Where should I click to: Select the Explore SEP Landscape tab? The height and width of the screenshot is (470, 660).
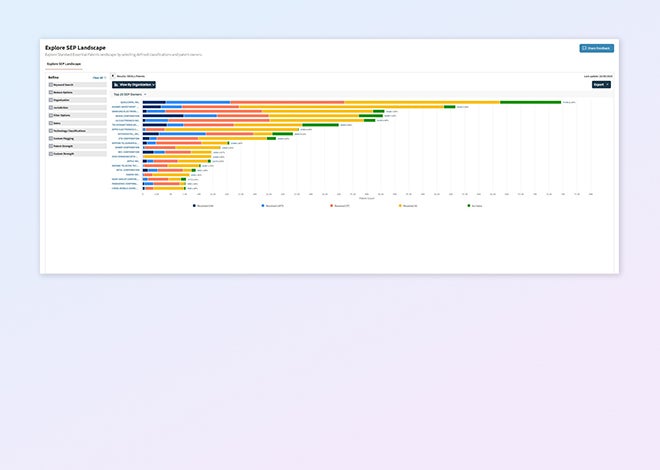pyautogui.click(x=65, y=63)
